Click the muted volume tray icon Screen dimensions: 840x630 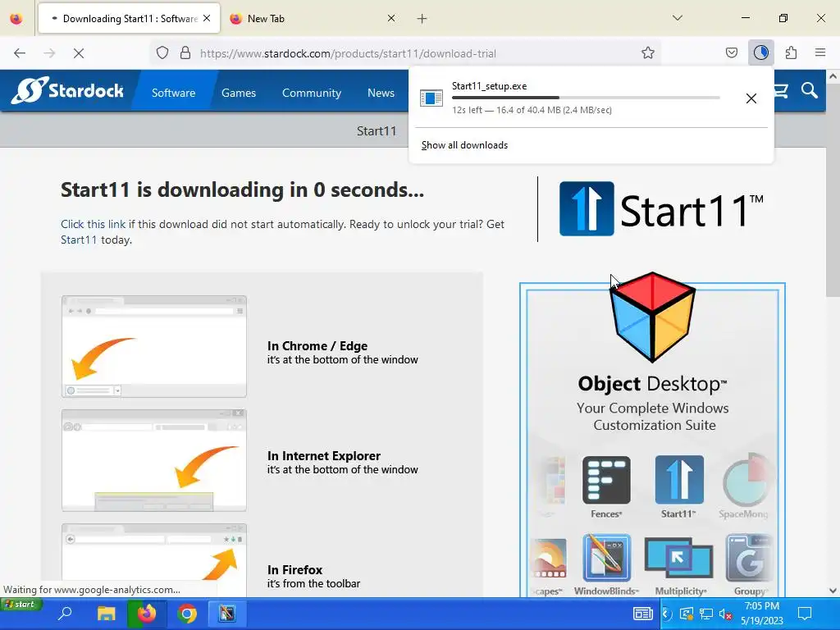[725, 614]
